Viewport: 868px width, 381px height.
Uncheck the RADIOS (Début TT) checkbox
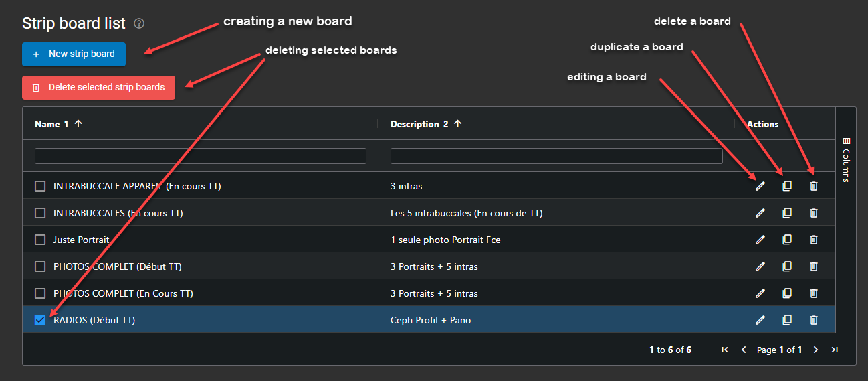pos(40,320)
